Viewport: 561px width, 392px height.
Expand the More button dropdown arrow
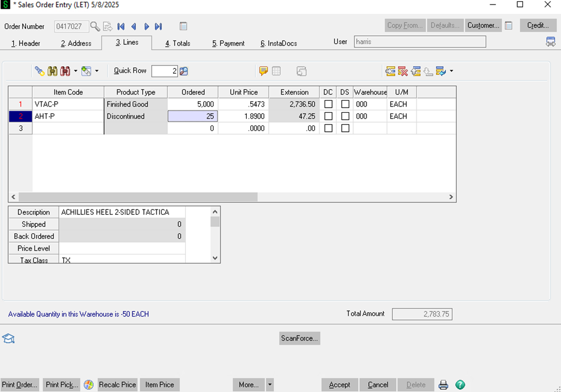coord(270,385)
